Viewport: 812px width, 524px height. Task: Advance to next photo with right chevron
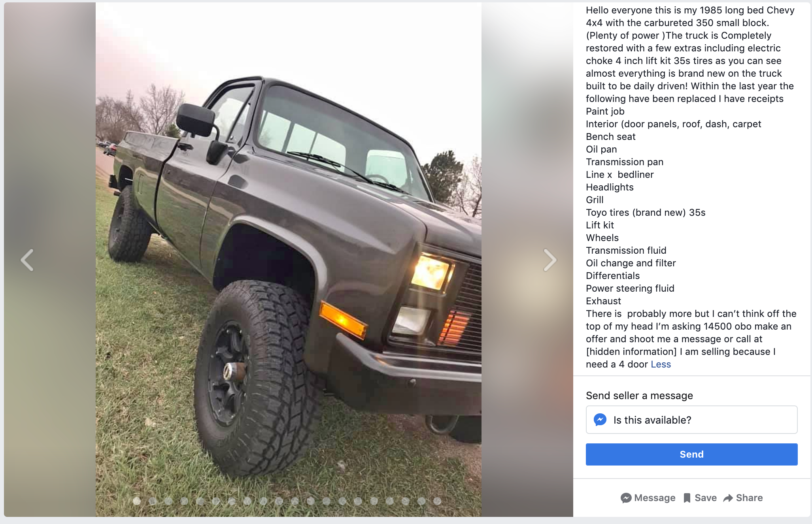point(550,260)
